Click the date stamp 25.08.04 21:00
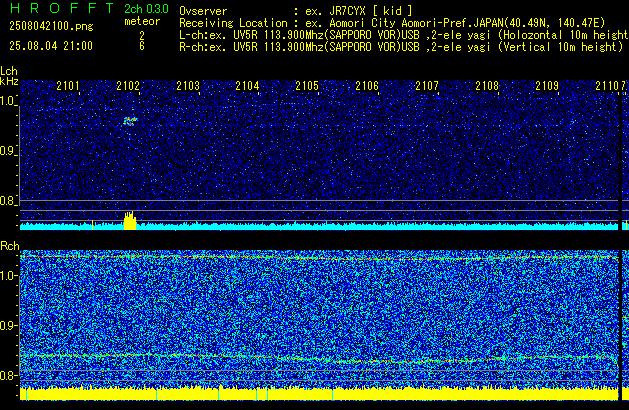Viewport: 629px width, 410px height. click(51, 46)
